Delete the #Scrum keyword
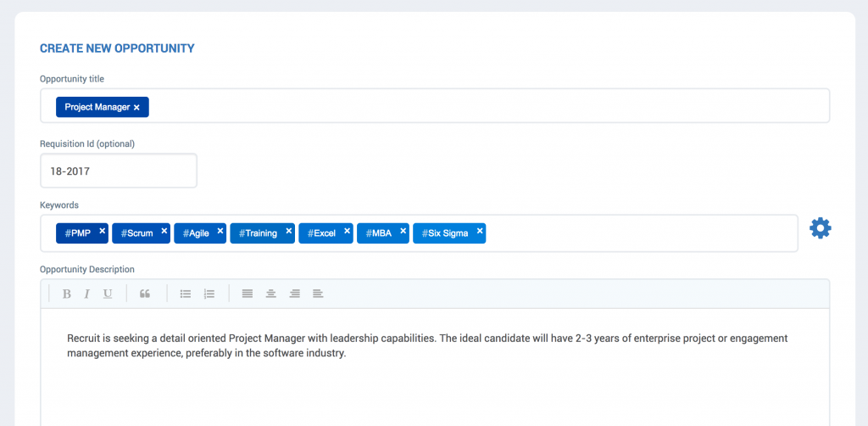 164,230
